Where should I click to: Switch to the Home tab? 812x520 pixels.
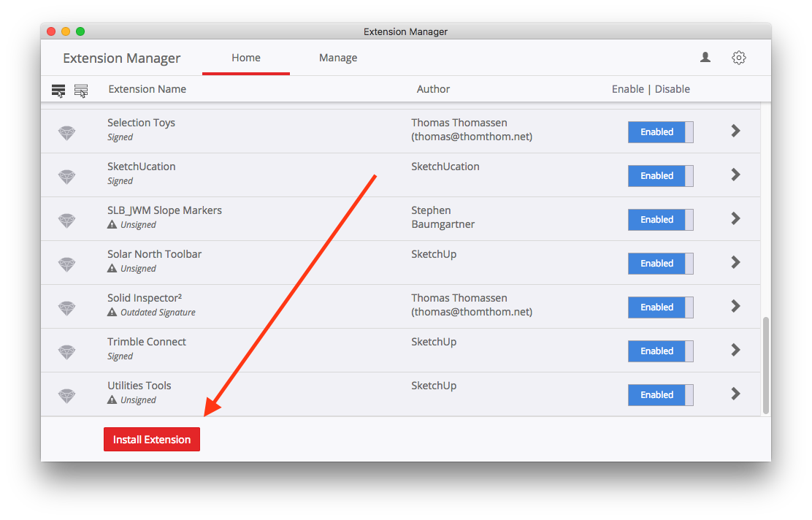click(246, 58)
